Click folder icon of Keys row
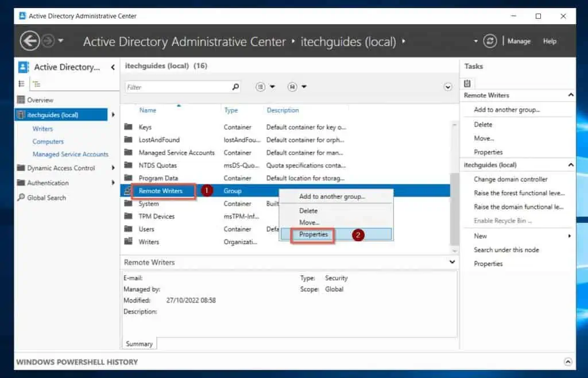This screenshot has width=588, height=378. point(128,127)
